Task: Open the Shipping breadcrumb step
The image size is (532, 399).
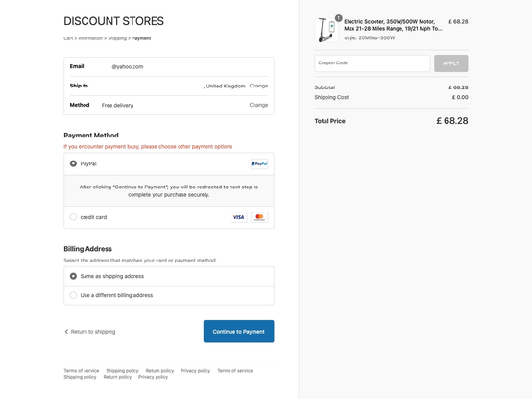Action: (x=117, y=38)
